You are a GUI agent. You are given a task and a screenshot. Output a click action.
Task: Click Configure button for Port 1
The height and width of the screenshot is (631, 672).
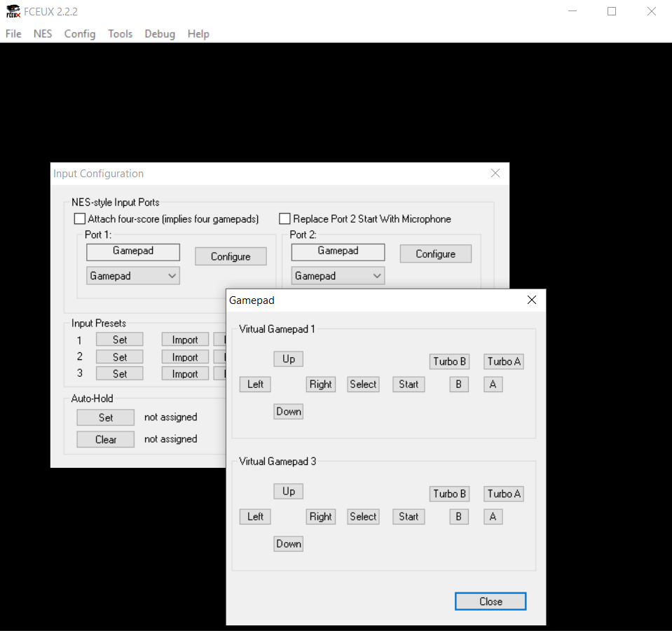[x=231, y=256]
